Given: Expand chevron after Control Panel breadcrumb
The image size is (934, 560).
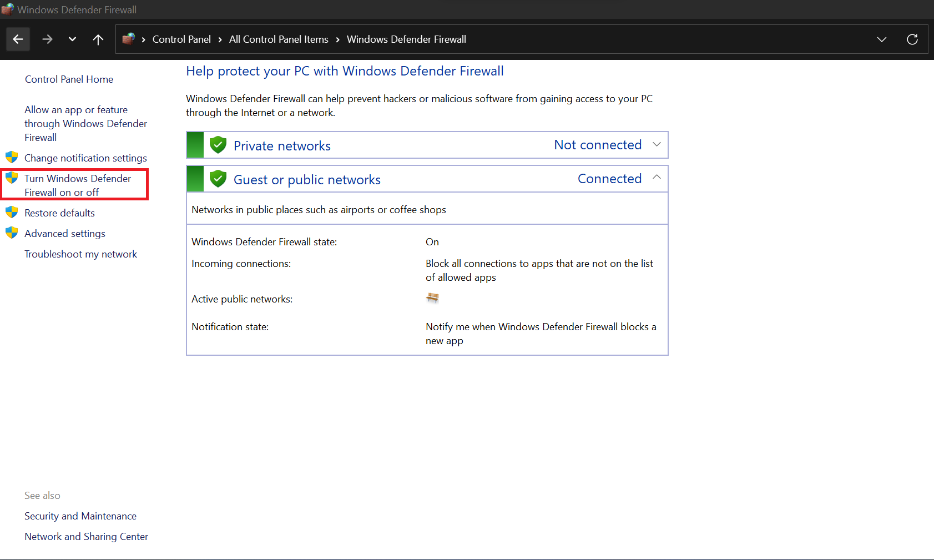Looking at the screenshot, I should [x=220, y=39].
